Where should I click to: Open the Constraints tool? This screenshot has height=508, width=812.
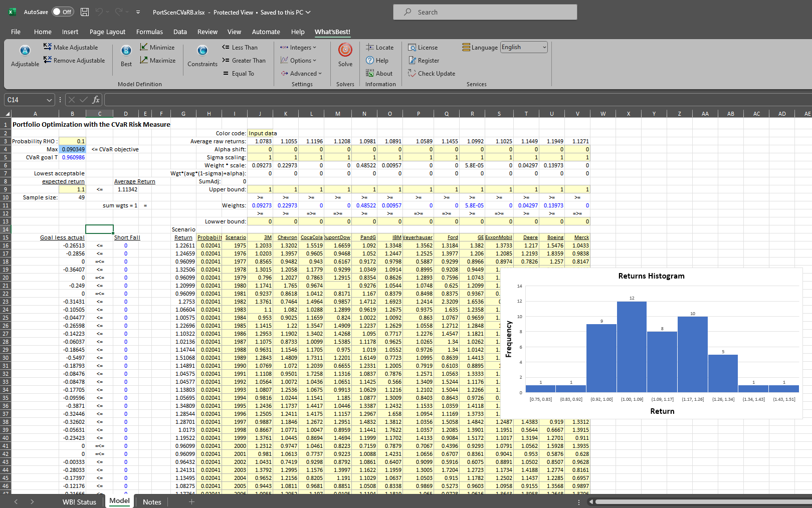pyautogui.click(x=202, y=56)
